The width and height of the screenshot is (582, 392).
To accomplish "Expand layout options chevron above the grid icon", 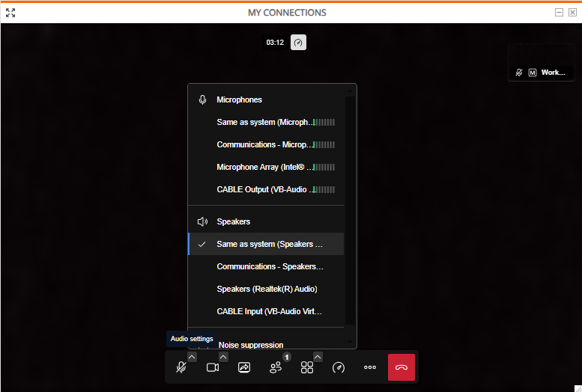I will [318, 357].
